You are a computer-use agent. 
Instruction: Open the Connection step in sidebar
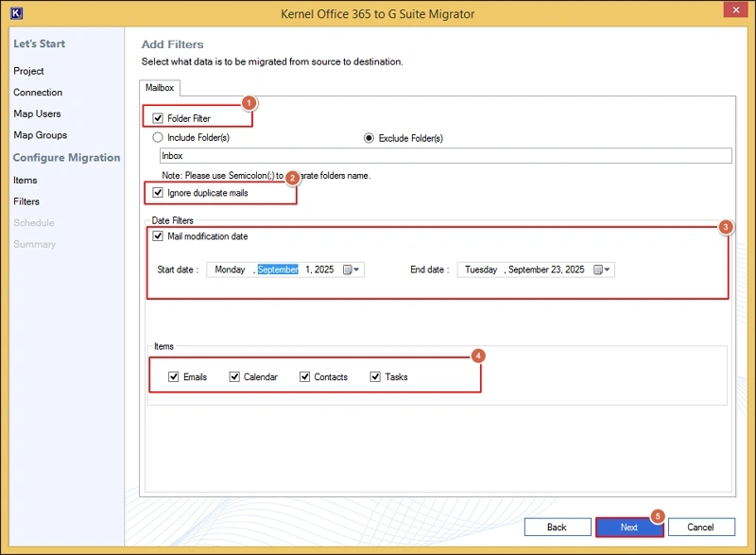(x=38, y=93)
